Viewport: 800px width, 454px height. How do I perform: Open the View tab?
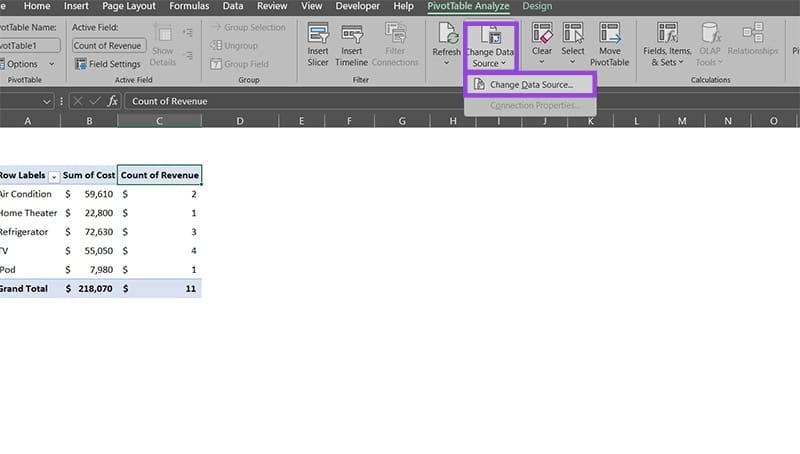coord(311,6)
